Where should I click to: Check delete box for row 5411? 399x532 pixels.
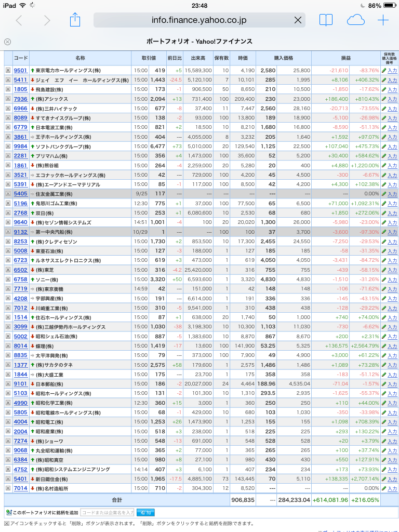click(8, 79)
